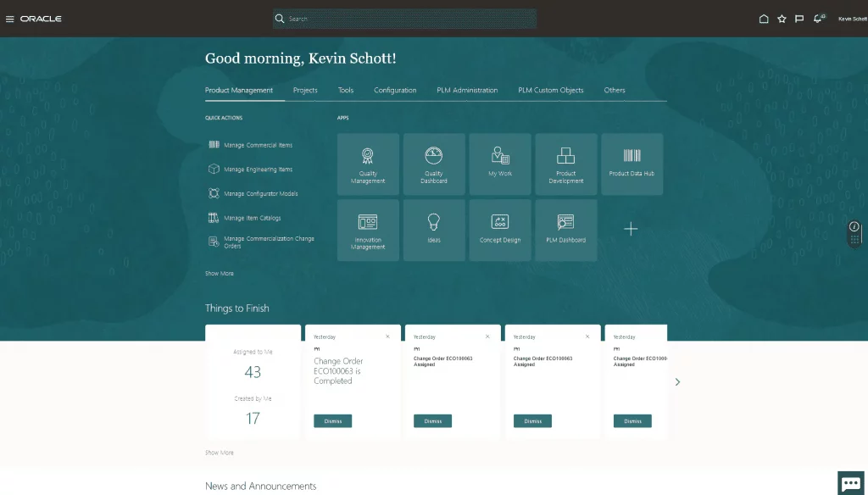
Task: Open the hamburger navigator menu
Action: coord(10,19)
